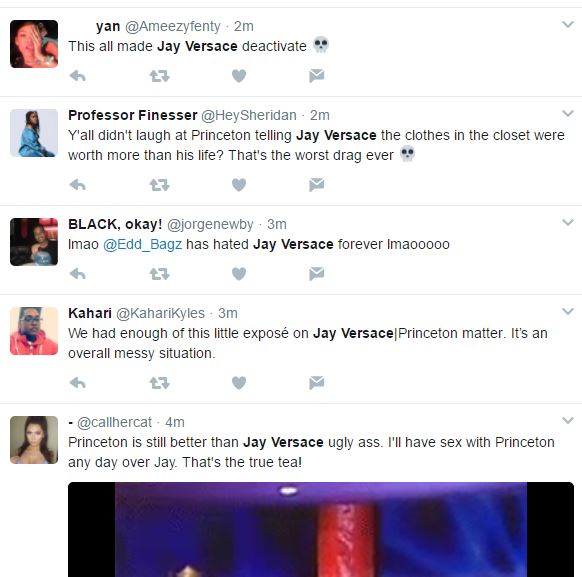
Task: Retweet yan's tweet about Jay Versace
Action: pyautogui.click(x=160, y=76)
